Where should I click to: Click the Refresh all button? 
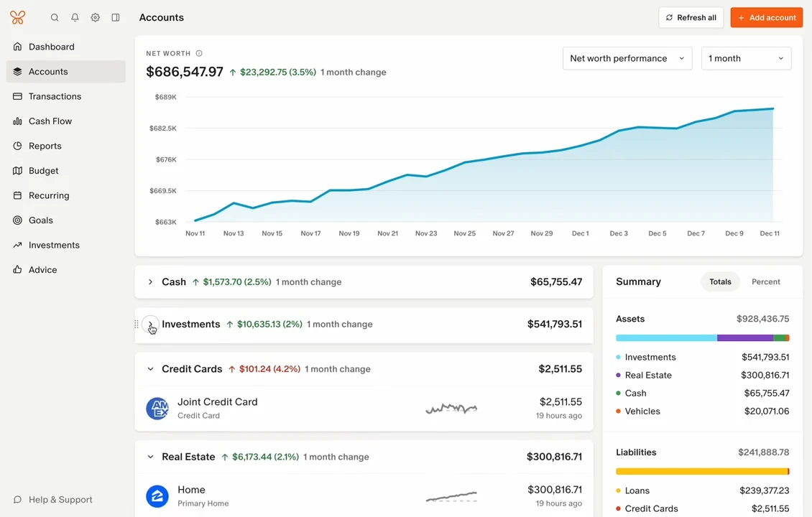691,18
